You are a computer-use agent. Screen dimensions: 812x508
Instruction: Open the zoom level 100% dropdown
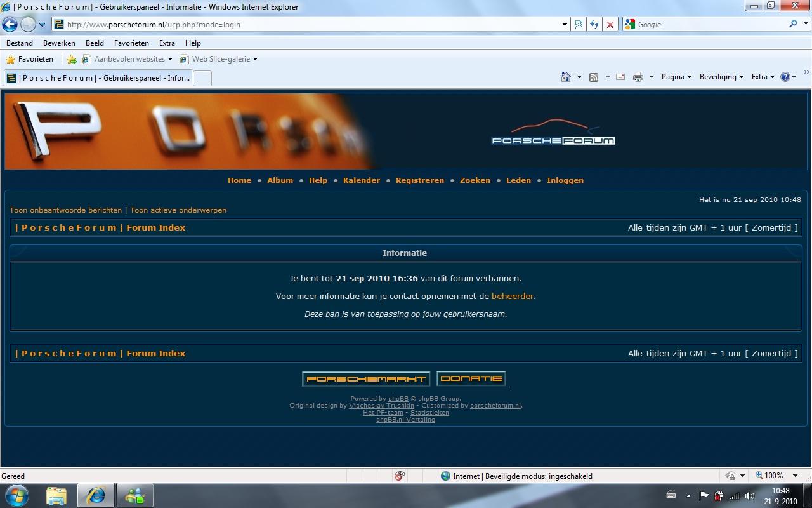pyautogui.click(x=774, y=476)
